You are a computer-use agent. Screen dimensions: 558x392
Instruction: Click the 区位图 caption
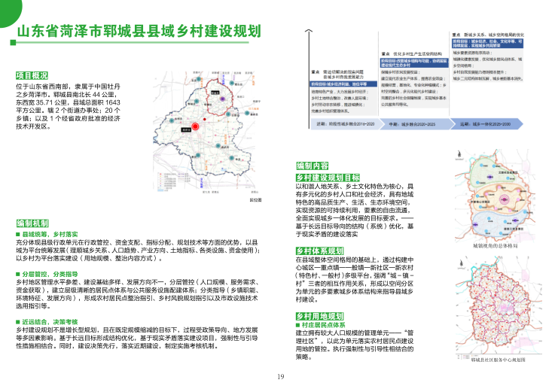click(x=255, y=200)
